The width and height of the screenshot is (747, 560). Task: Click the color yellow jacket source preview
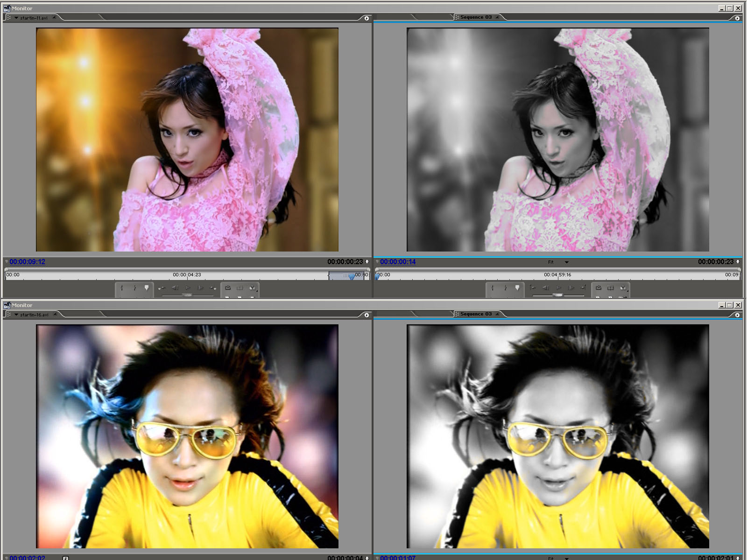187,436
